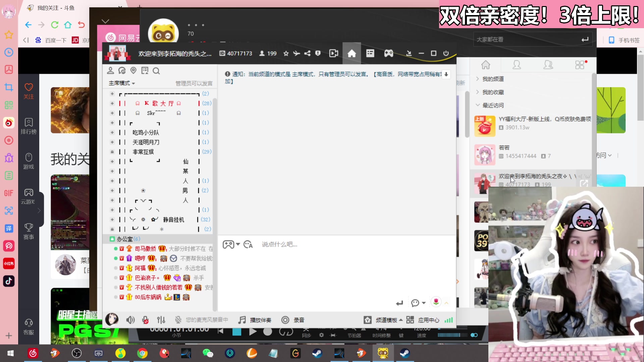Screen dimensions: 644x362
Task: Start recording via the 录音 icon
Action: tap(293, 320)
